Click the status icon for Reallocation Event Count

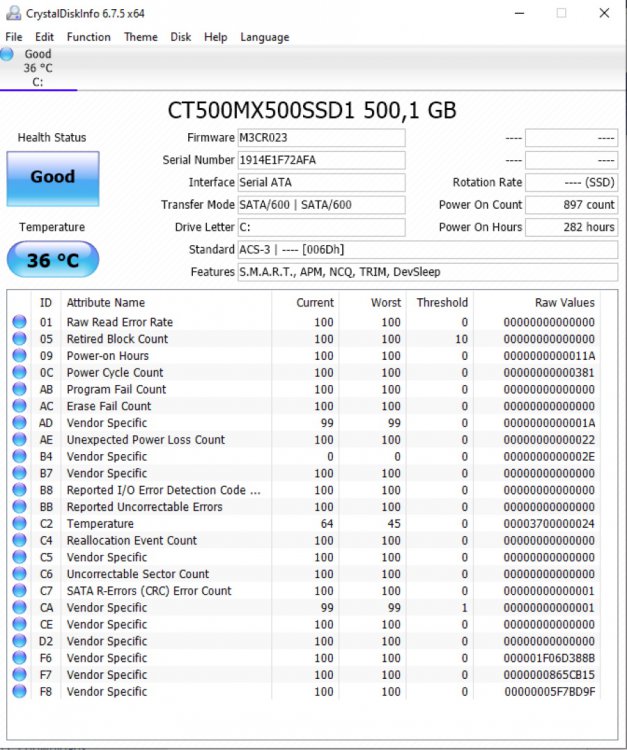[x=19, y=541]
